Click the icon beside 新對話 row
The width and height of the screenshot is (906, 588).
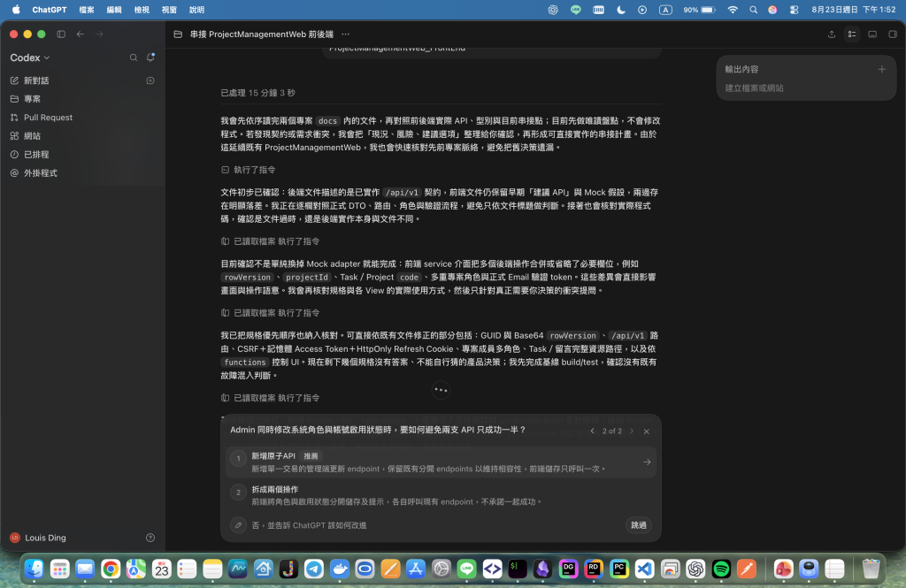150,80
